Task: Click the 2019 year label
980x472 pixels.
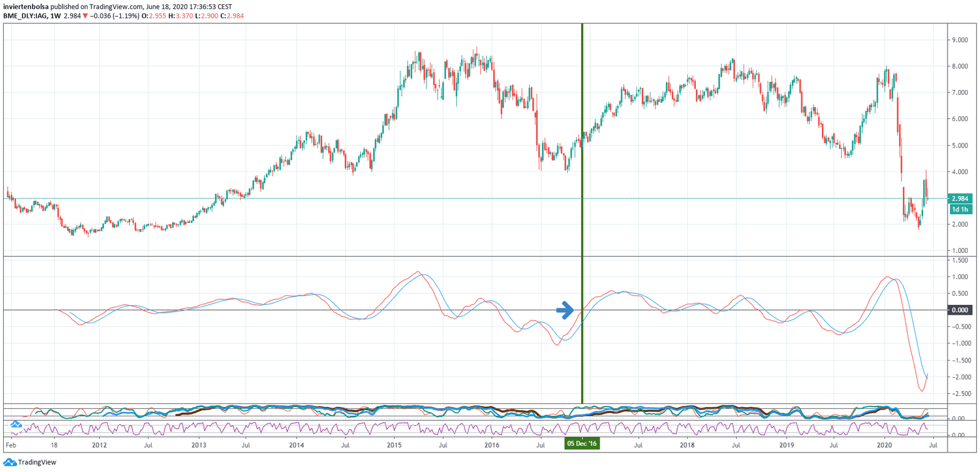Action: (787, 445)
